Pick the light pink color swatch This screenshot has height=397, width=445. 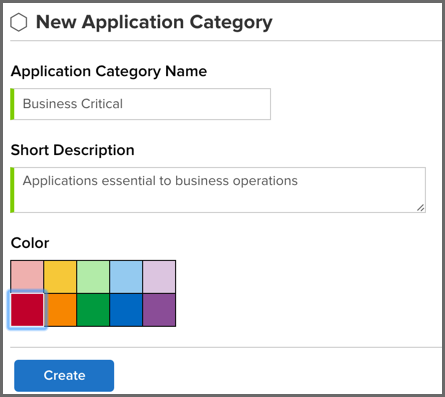click(x=27, y=277)
